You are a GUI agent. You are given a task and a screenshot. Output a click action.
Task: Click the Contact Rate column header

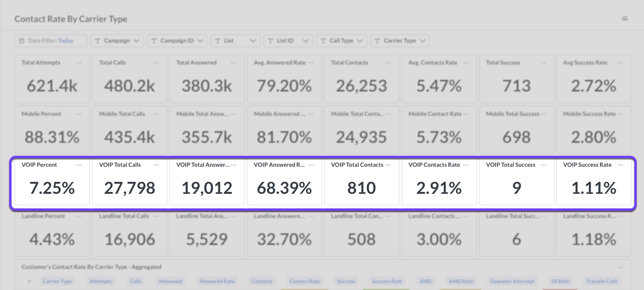click(x=304, y=281)
